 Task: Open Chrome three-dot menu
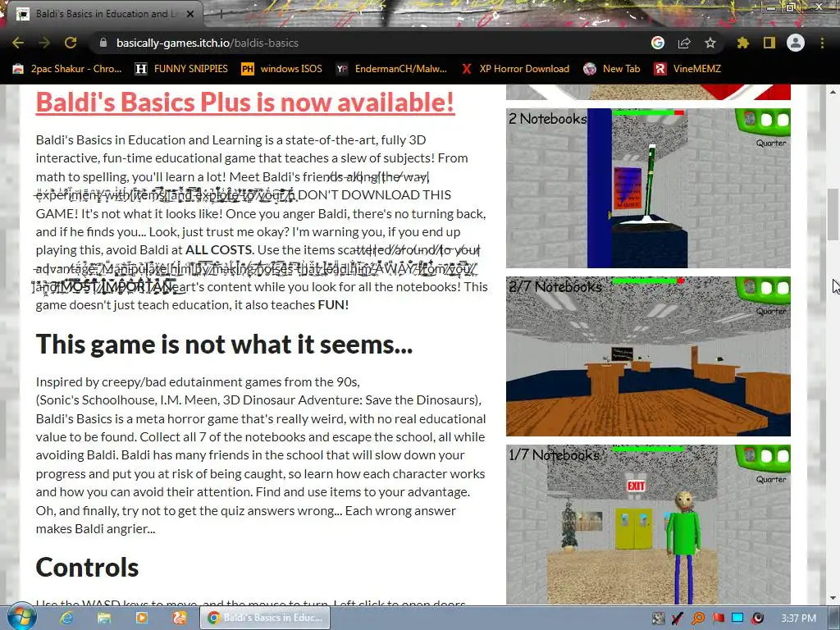[822, 43]
